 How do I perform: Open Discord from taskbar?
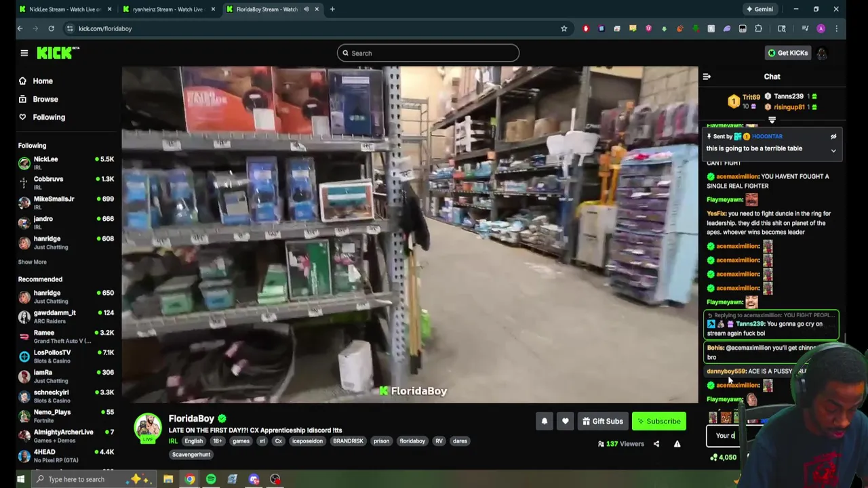[x=254, y=479]
